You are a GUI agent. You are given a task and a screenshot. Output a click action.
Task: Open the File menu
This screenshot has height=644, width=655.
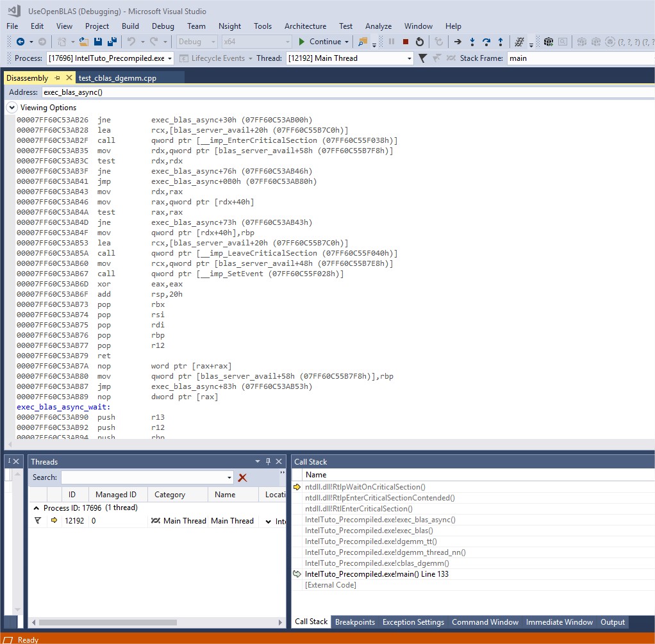click(12, 26)
